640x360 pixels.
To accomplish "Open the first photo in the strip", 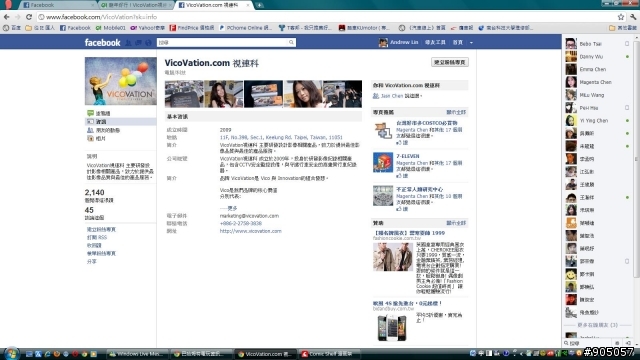I will (x=184, y=94).
